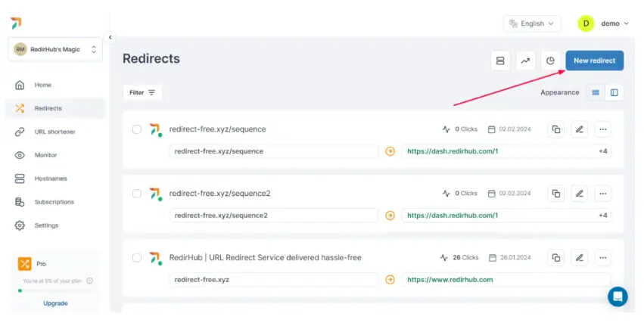
Task: Open the RedirHub's Magic workspace switcher
Action: pos(55,49)
